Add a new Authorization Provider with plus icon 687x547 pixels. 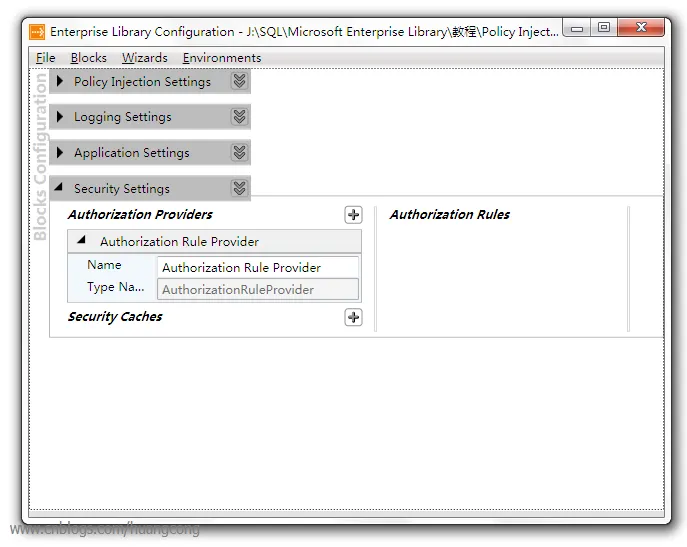click(353, 215)
